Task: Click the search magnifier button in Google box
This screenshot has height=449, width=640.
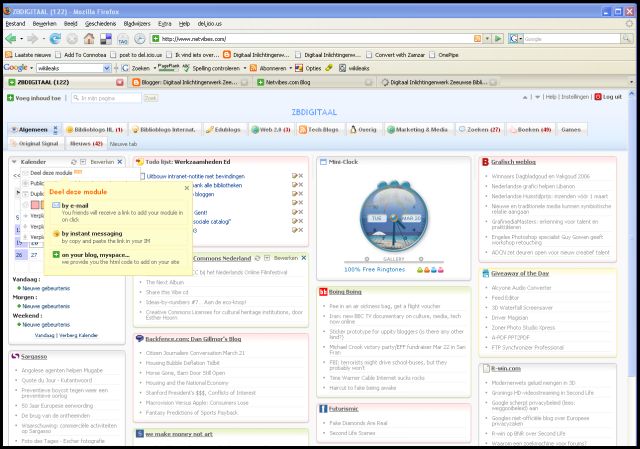Action: (x=626, y=39)
